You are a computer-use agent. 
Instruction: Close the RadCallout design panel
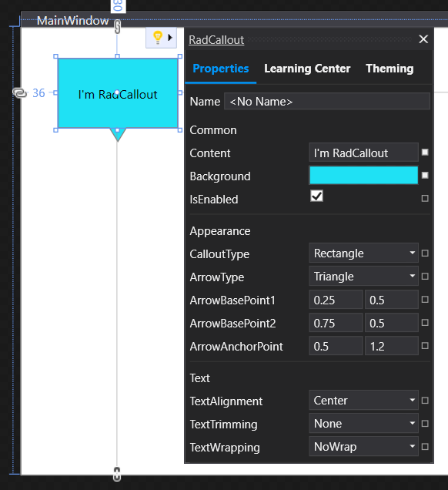click(423, 39)
